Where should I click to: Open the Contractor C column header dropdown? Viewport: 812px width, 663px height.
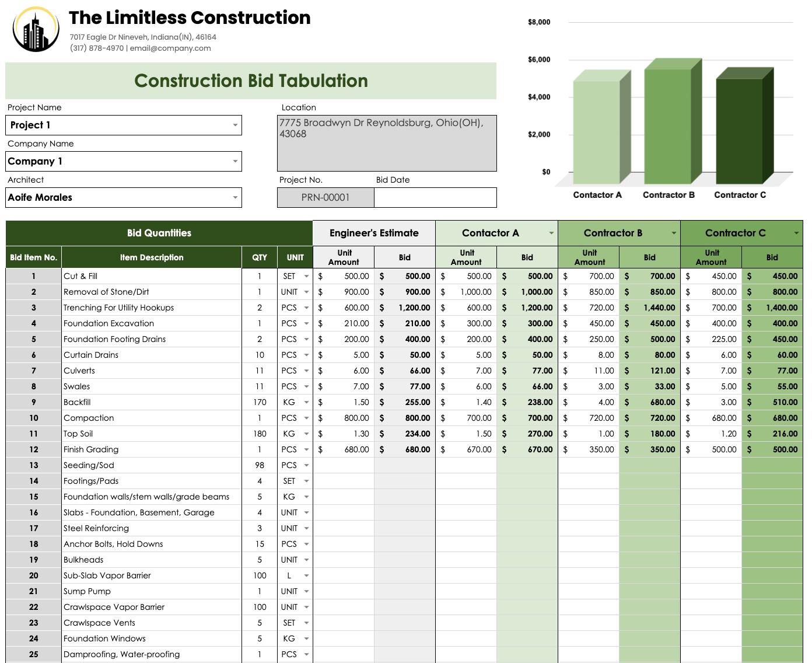(x=796, y=233)
